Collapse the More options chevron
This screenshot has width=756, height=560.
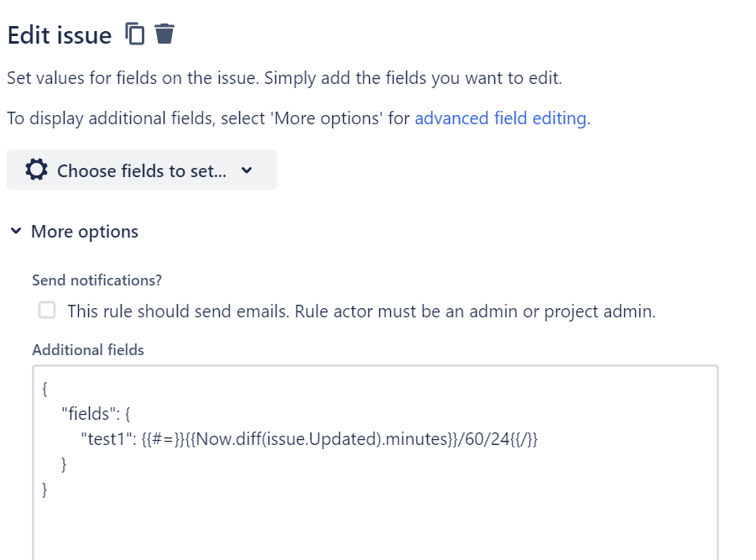tap(16, 231)
